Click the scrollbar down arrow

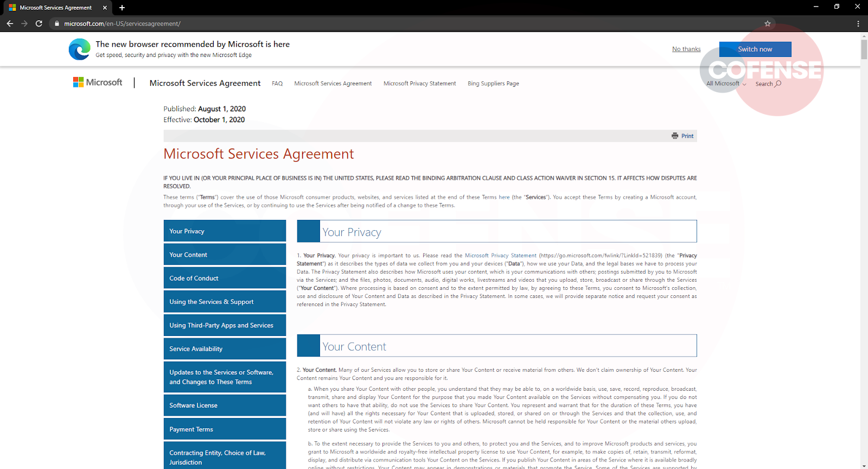[864, 466]
